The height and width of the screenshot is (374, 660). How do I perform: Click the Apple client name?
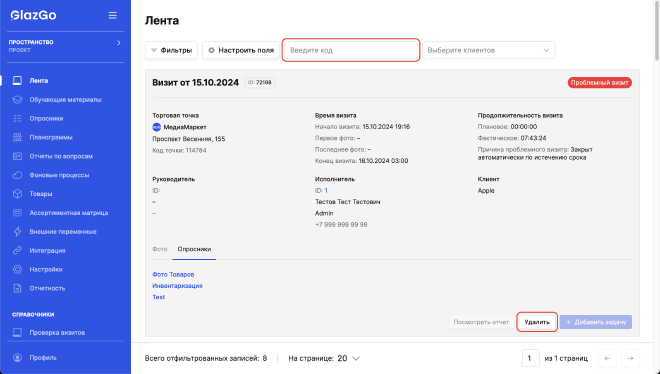[x=486, y=191]
